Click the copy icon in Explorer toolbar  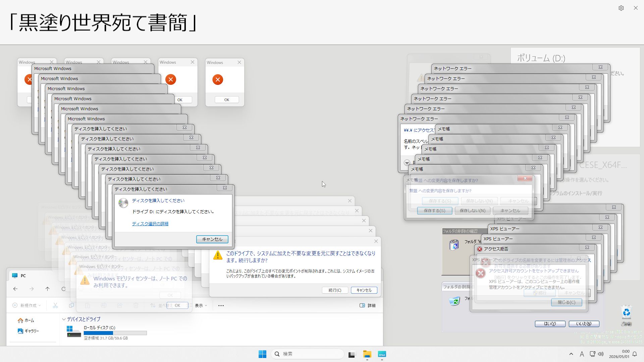(71, 306)
